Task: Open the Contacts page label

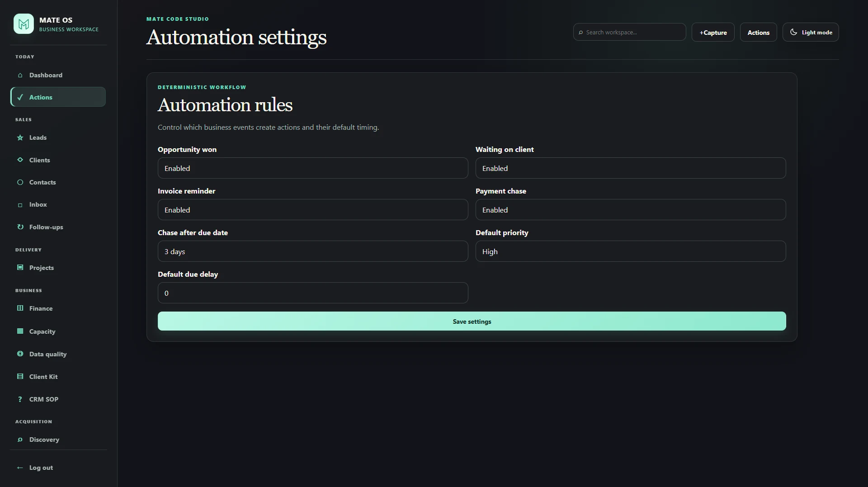Action: pyautogui.click(x=42, y=182)
